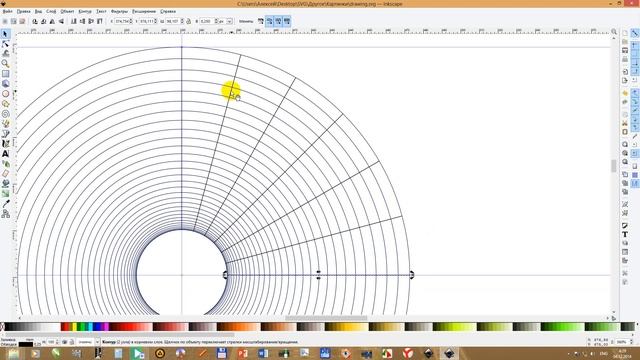
Task: Select the Dropper color picker tool
Action: [5, 204]
